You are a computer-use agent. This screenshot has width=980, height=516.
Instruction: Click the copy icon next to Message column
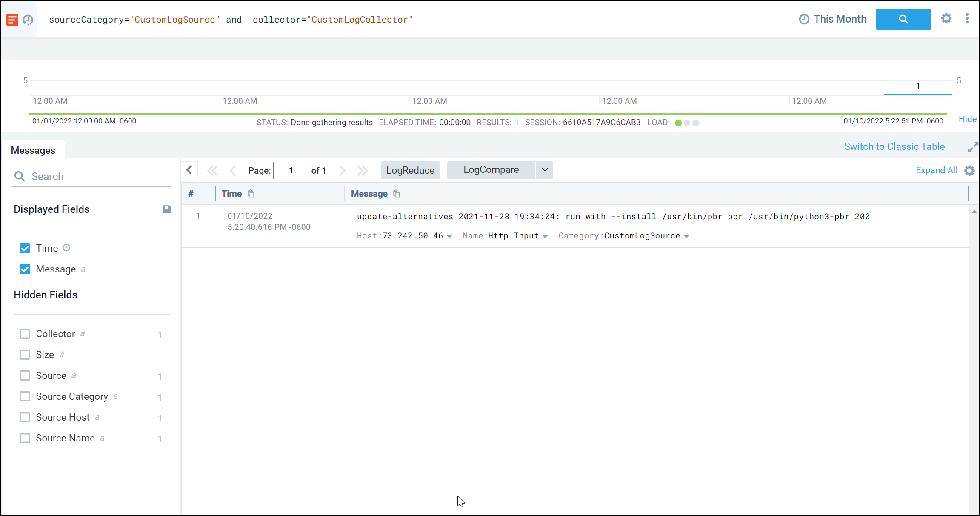(398, 193)
